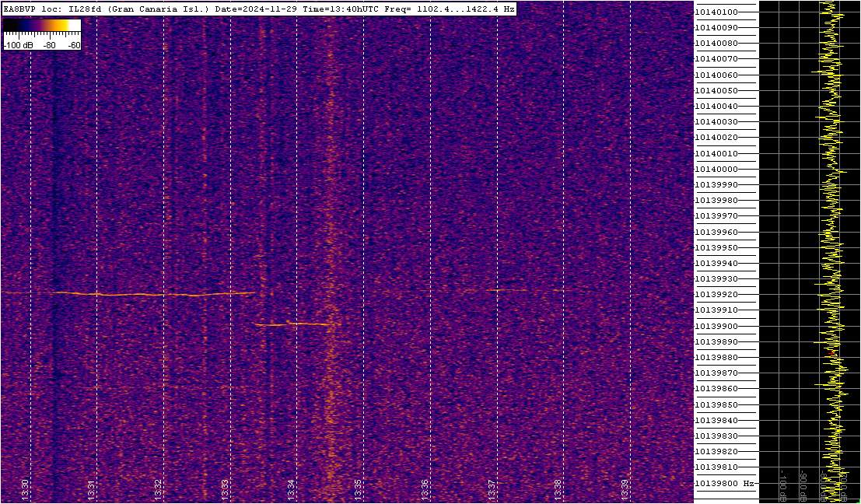Click the 10139810 frequency label
The width and height of the screenshot is (861, 504).
(x=716, y=467)
